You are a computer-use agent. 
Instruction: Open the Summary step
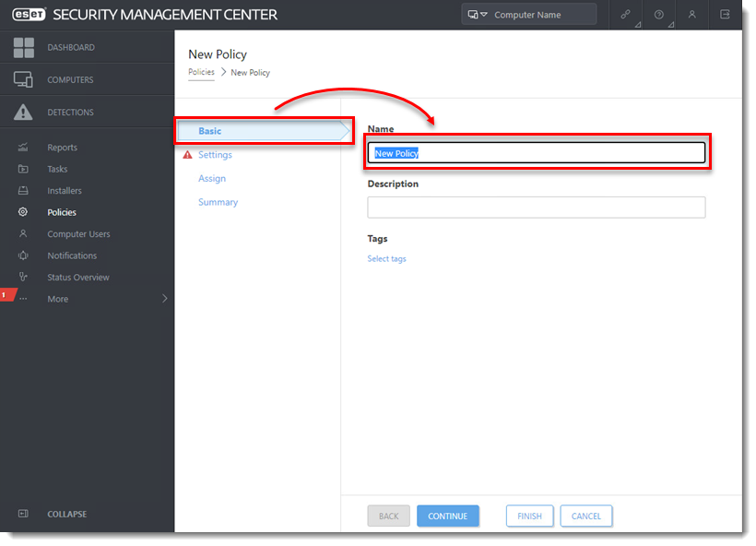pos(218,202)
